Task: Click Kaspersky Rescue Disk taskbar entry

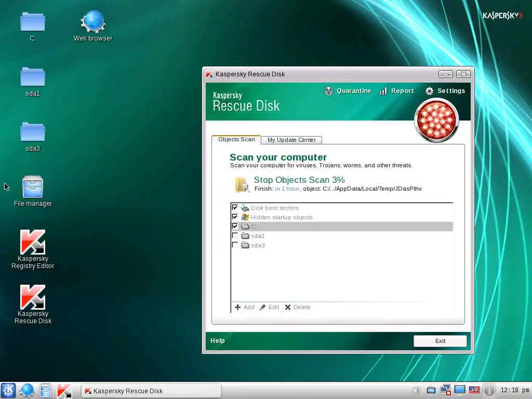Action: tap(151, 391)
